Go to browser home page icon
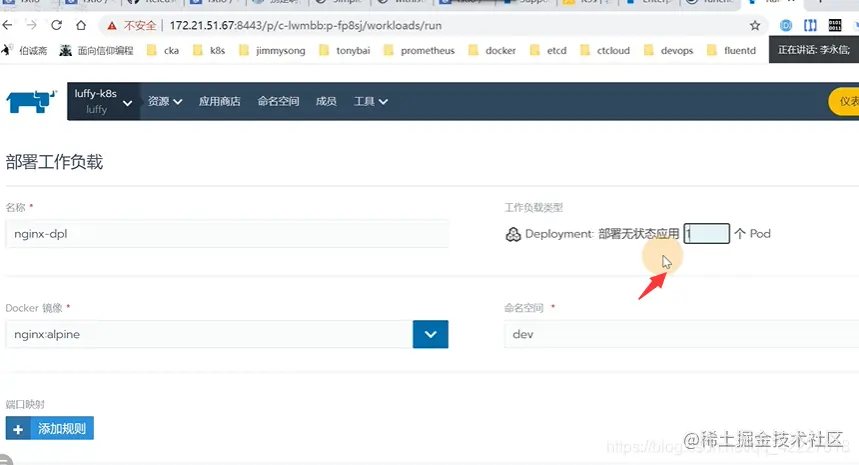 pos(81,25)
